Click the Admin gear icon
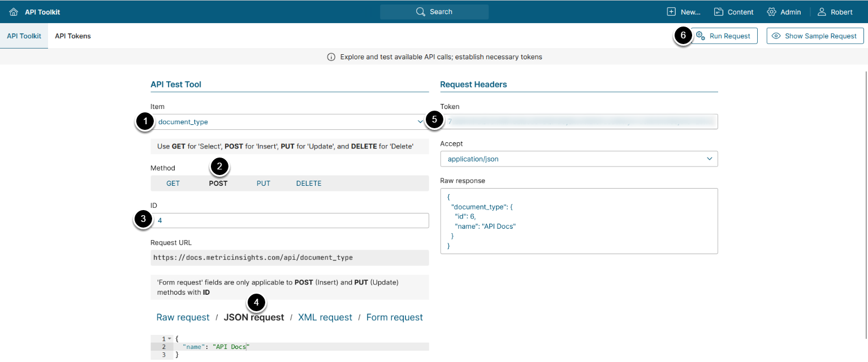The image size is (868, 362). coord(771,12)
